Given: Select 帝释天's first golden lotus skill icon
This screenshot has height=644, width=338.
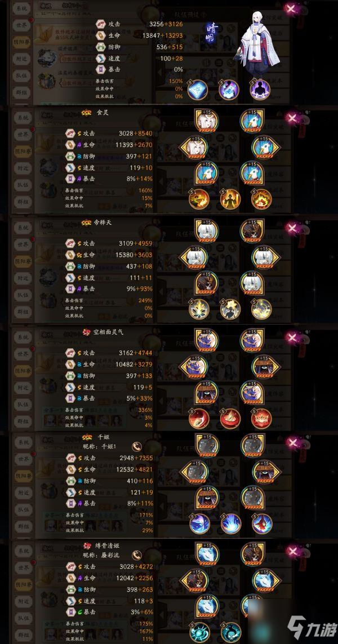Looking at the screenshot, I should (199, 309).
